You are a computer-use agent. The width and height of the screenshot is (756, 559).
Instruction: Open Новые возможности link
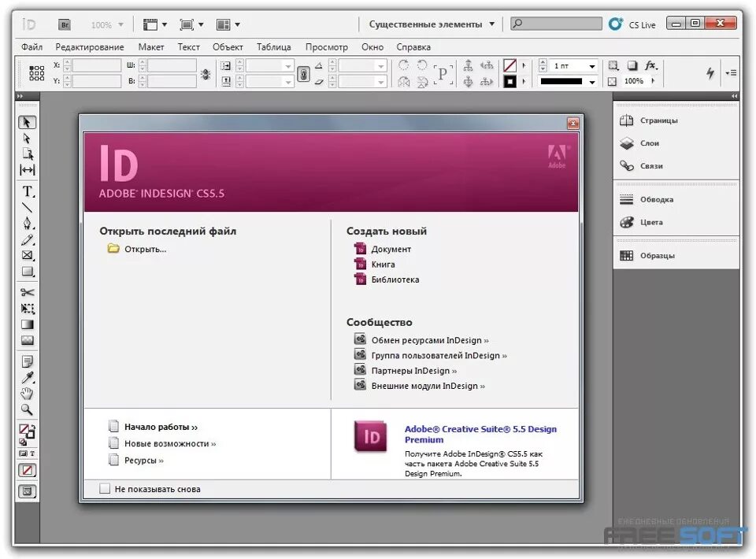pyautogui.click(x=170, y=444)
